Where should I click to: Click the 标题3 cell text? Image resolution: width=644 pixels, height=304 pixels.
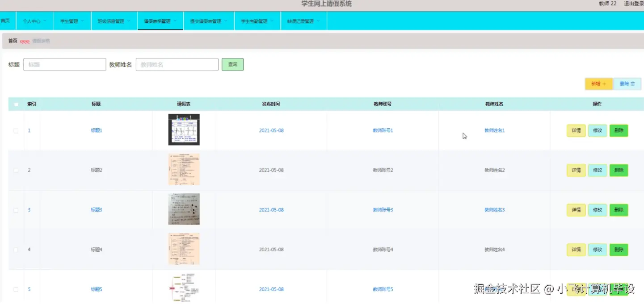point(97,210)
